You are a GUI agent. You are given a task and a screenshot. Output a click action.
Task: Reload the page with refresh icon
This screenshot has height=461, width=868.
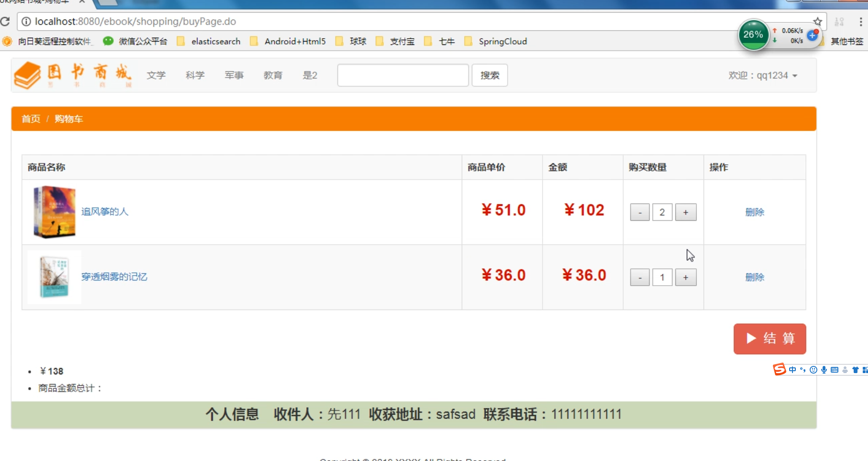pos(5,21)
